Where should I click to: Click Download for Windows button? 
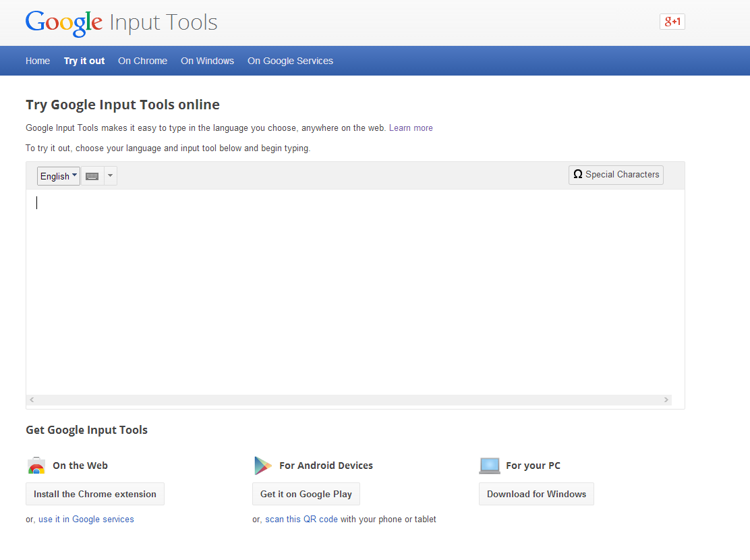click(536, 494)
